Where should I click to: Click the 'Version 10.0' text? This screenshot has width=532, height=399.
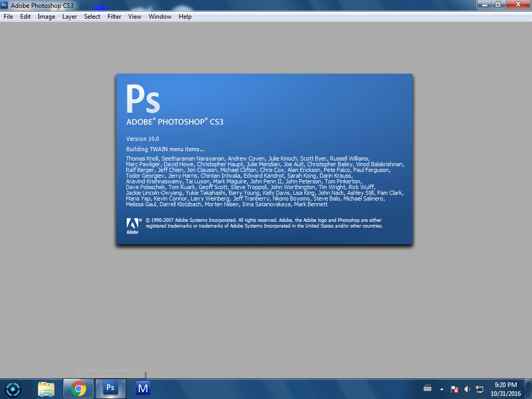pyautogui.click(x=142, y=139)
